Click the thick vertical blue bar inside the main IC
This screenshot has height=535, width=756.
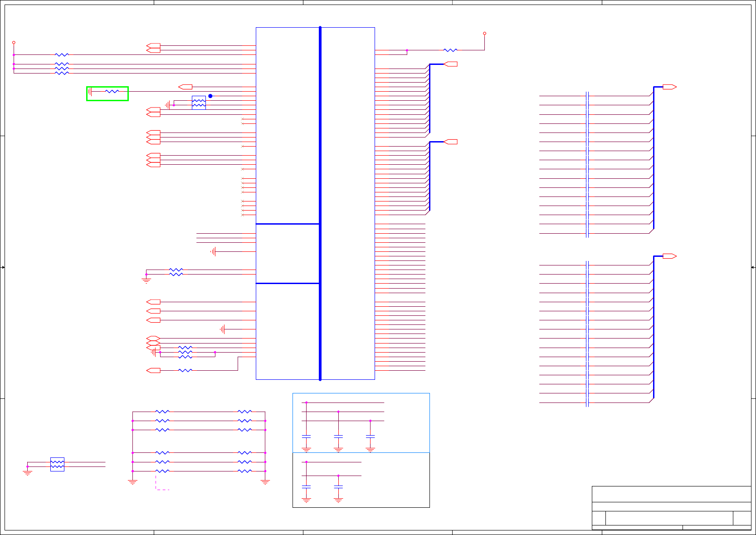click(320, 203)
